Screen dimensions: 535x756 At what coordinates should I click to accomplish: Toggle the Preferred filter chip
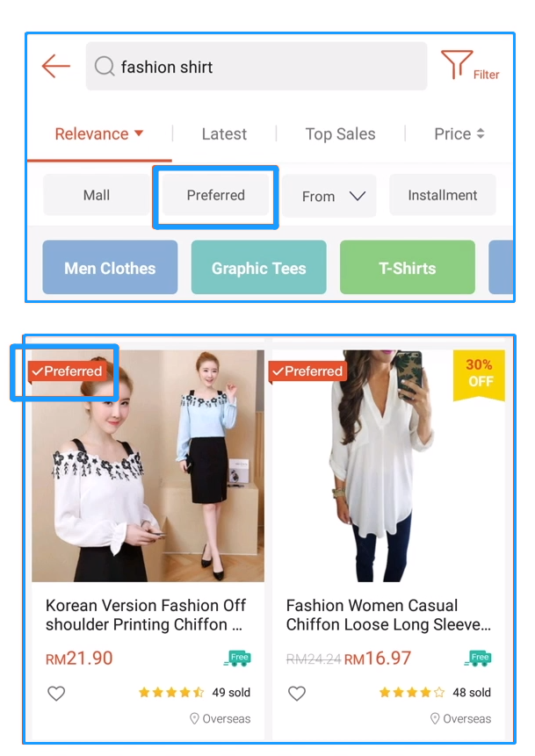[215, 195]
